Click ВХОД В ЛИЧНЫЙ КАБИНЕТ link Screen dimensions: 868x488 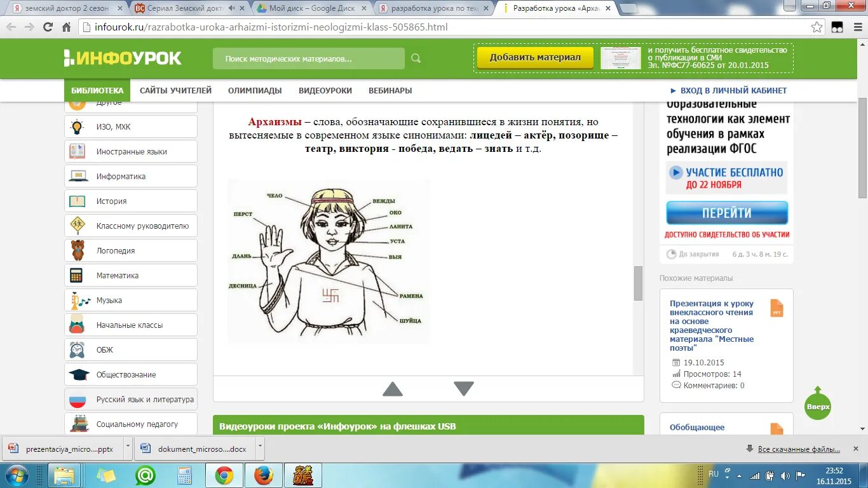tap(729, 90)
